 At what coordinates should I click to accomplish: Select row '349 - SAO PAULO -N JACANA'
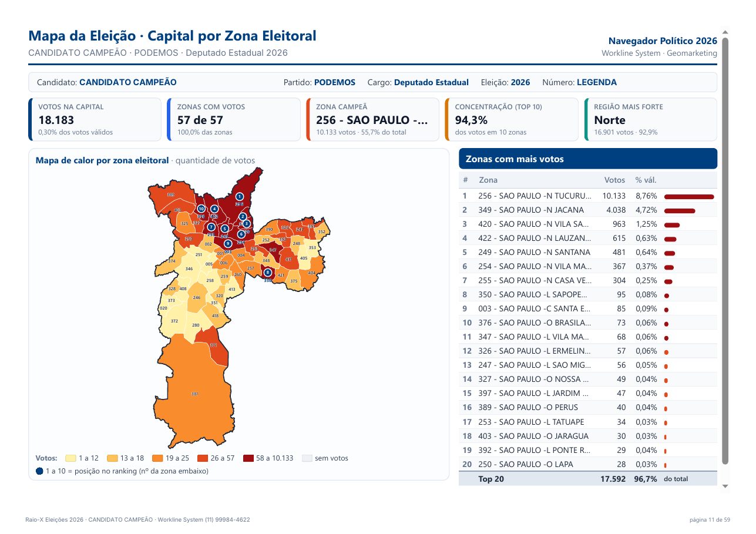tap(588, 210)
